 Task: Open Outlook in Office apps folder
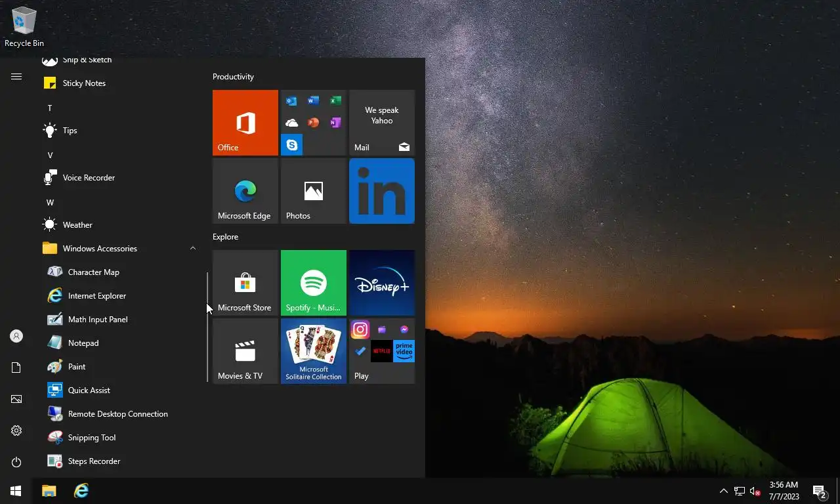pos(291,101)
